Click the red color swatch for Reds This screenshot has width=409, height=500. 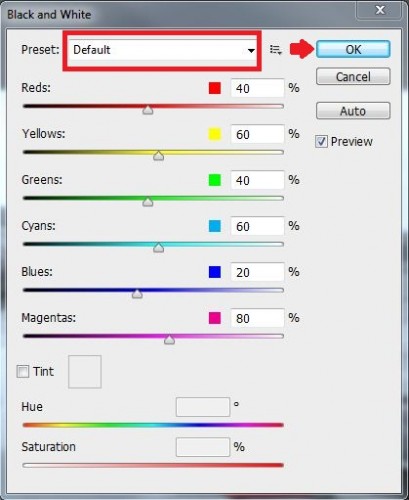coord(215,88)
